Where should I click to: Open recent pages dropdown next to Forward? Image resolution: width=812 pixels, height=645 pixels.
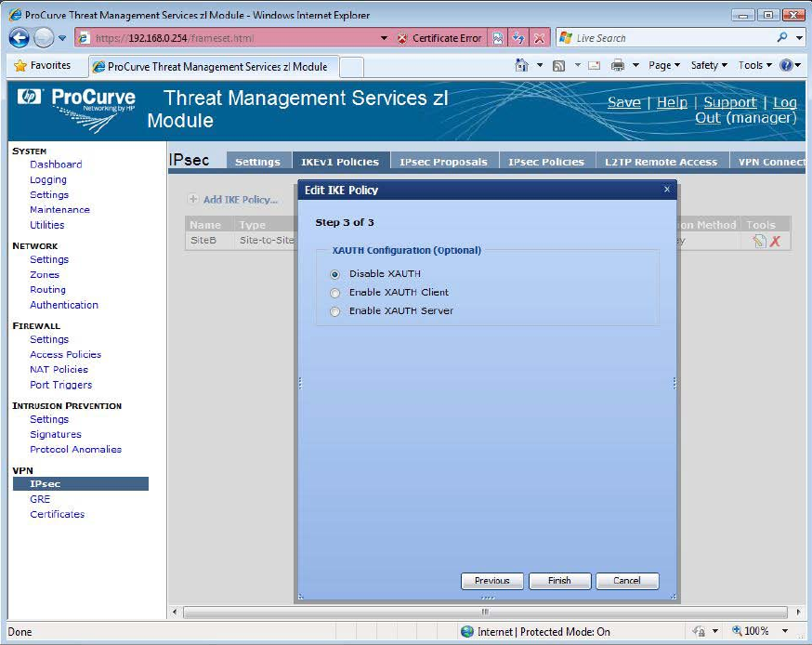coord(62,38)
